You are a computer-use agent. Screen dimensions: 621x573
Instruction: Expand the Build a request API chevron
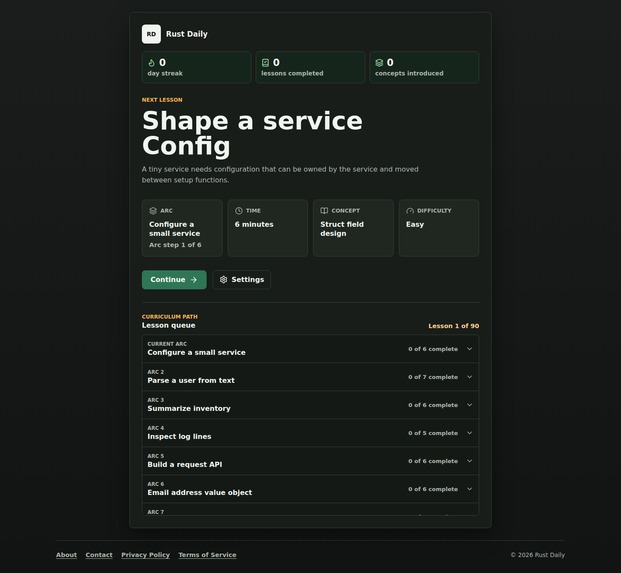469,461
